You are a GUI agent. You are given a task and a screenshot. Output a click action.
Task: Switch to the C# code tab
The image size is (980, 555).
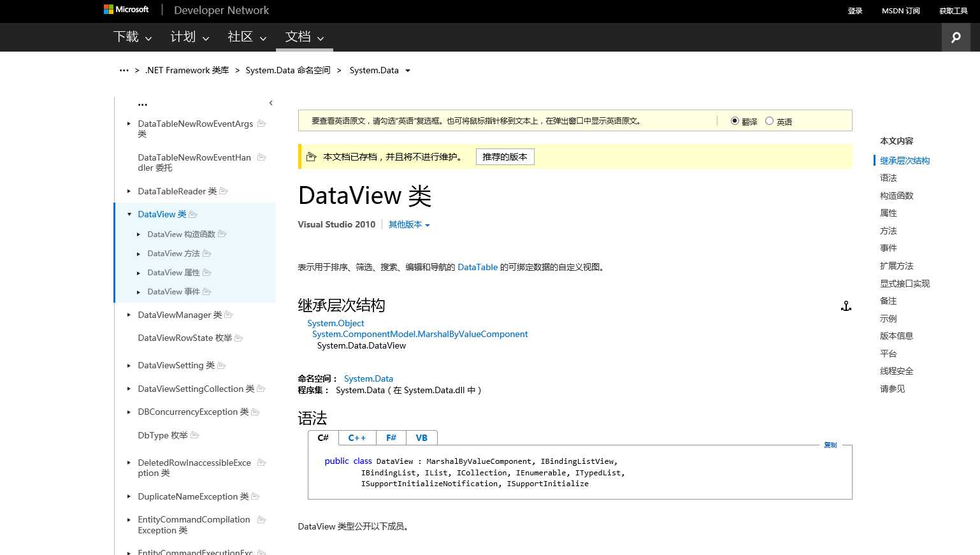pyautogui.click(x=323, y=438)
